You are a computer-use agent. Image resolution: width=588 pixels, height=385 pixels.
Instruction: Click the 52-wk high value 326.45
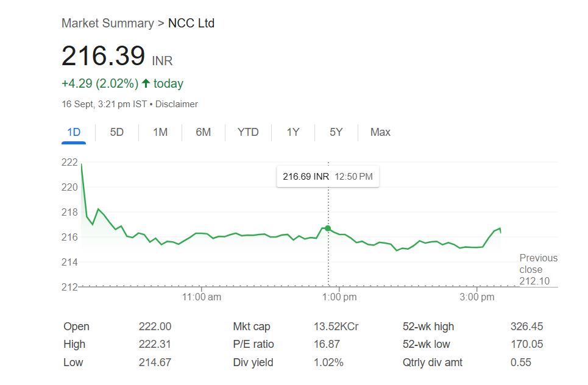[526, 327]
